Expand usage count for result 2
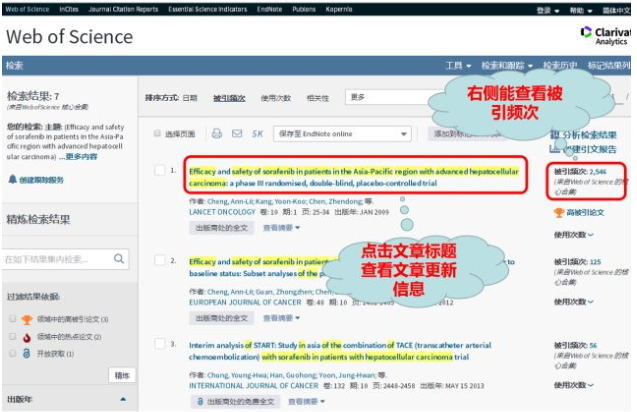 click(x=573, y=301)
